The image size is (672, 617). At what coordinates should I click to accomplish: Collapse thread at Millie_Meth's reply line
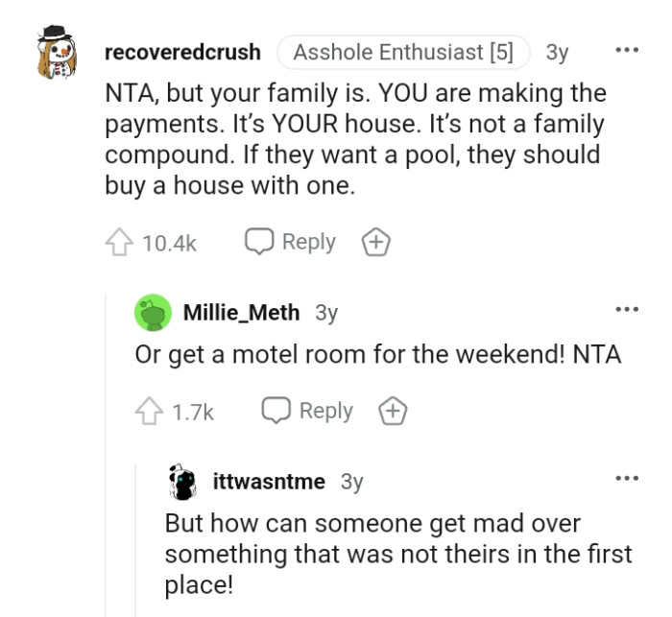point(106,451)
